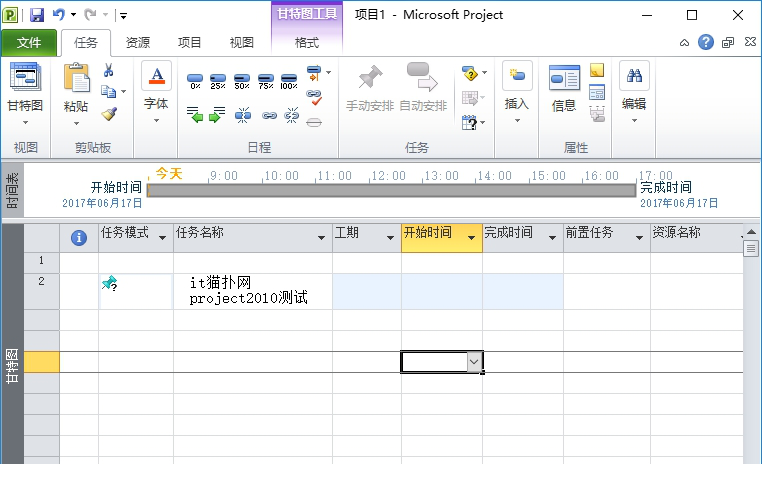Switch to the 任务 Task tab
Image resolution: width=762 pixels, height=482 pixels.
pos(86,43)
